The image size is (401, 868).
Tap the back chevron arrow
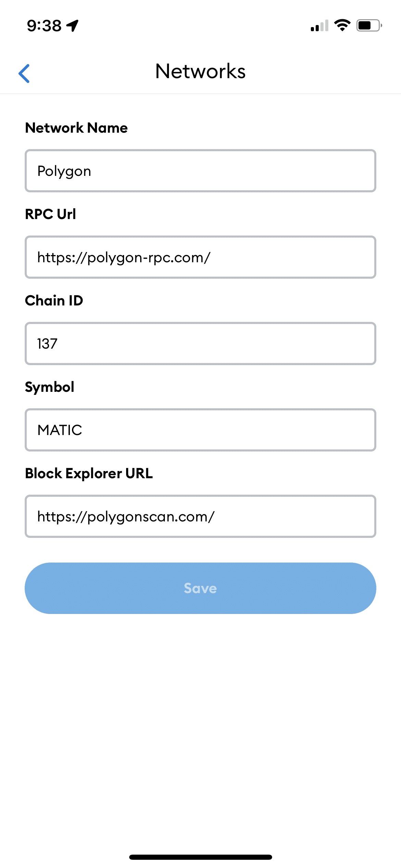coord(24,73)
